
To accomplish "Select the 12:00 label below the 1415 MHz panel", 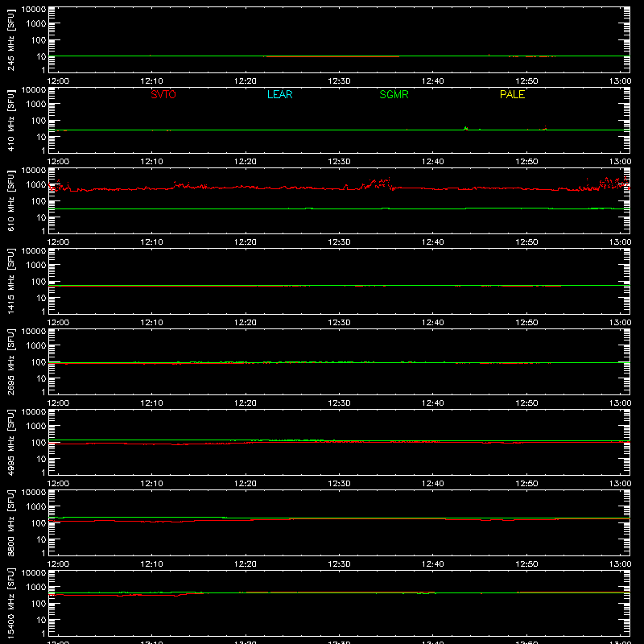I will 58,323.
